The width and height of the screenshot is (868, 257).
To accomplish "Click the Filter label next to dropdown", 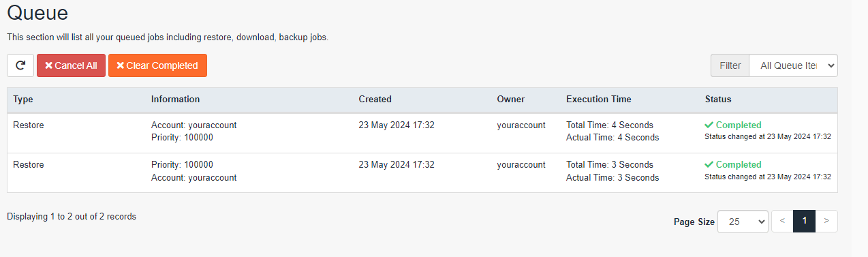I will pos(730,65).
